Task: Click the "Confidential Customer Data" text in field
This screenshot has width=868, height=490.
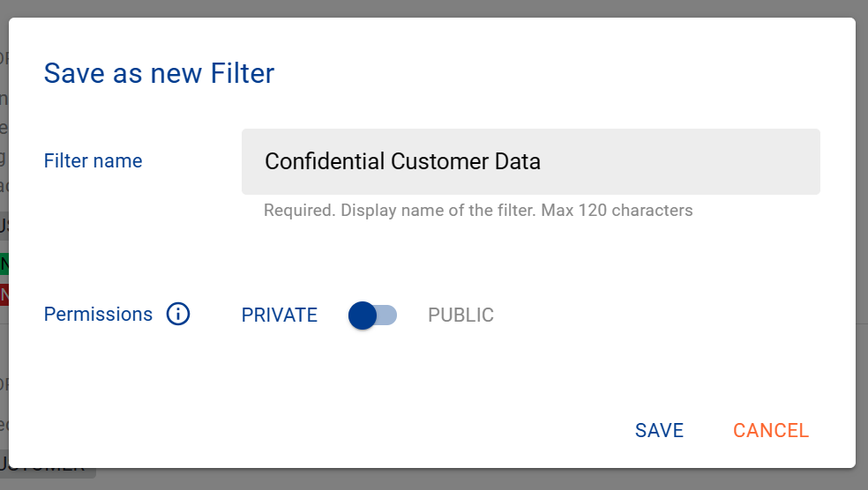Action: [x=402, y=161]
